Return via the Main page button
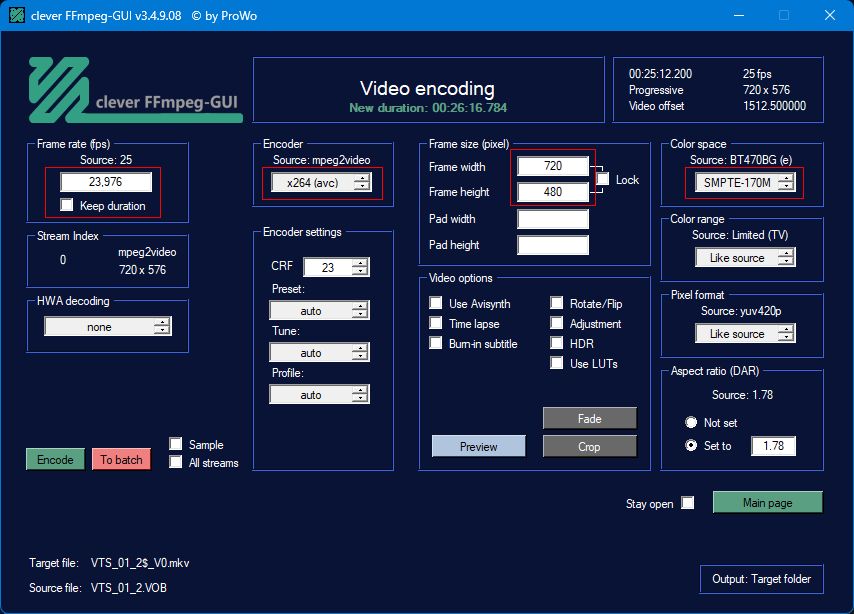The image size is (854, 614). 767,502
